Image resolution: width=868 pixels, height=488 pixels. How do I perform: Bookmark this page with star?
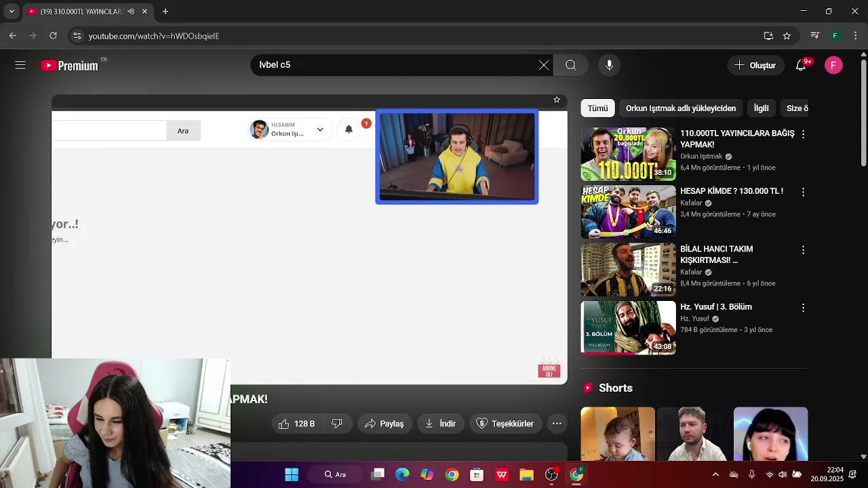pos(787,36)
